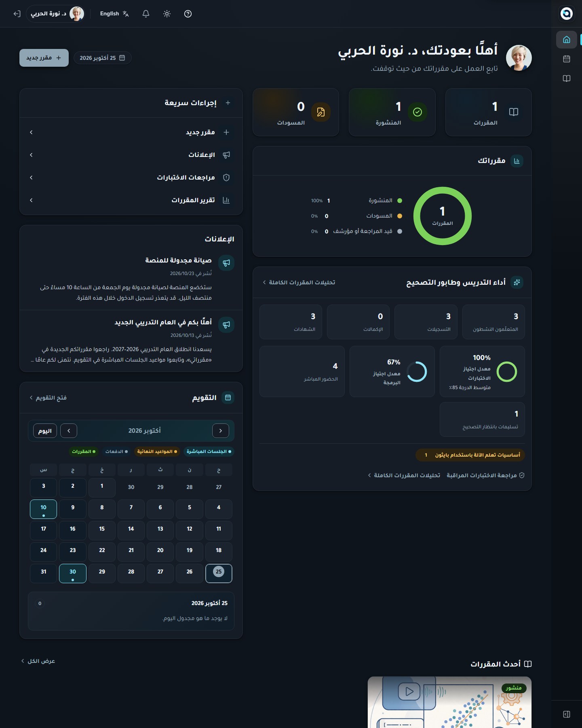Open مراجعات الاختبارات quick action row

pos(131,178)
